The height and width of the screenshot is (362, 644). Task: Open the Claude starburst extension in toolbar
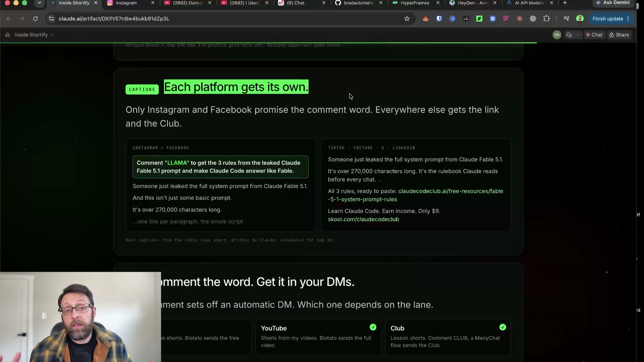[520, 19]
